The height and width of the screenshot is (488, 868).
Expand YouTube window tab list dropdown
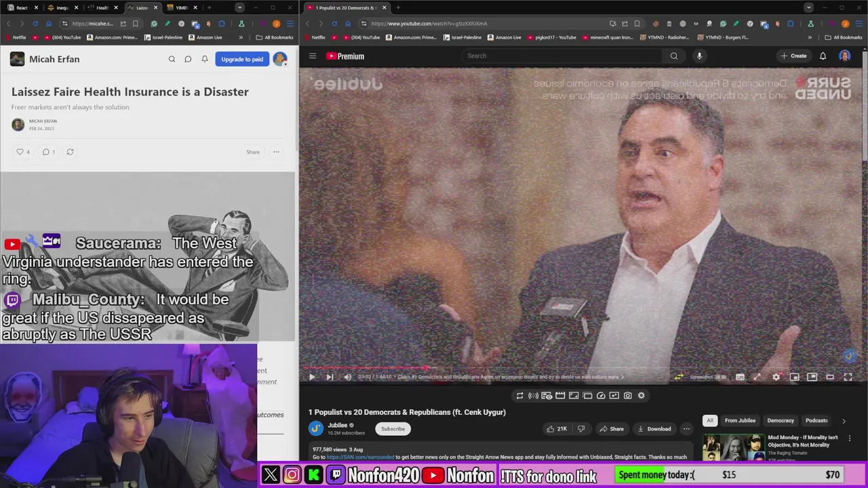(x=808, y=7)
